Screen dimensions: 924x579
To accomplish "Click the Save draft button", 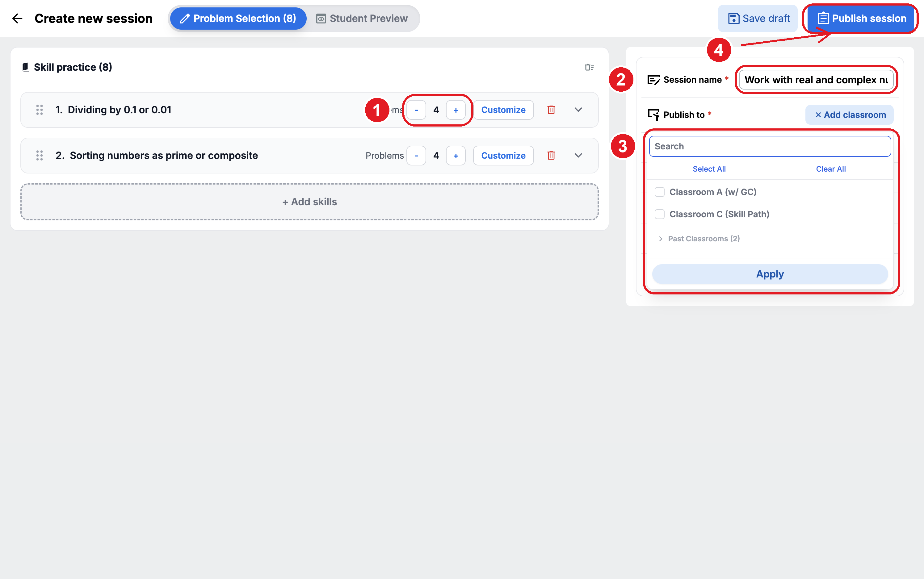I will pos(758,19).
